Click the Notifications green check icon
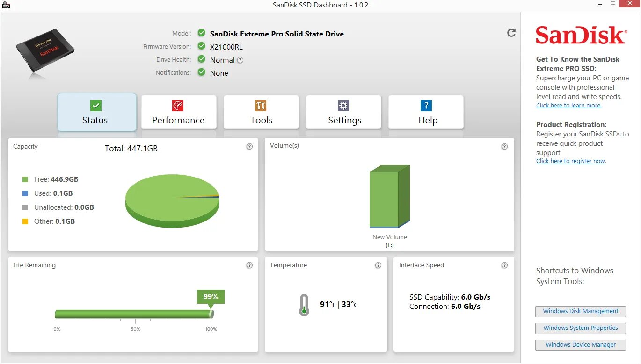The height and width of the screenshot is (364, 641). [201, 72]
